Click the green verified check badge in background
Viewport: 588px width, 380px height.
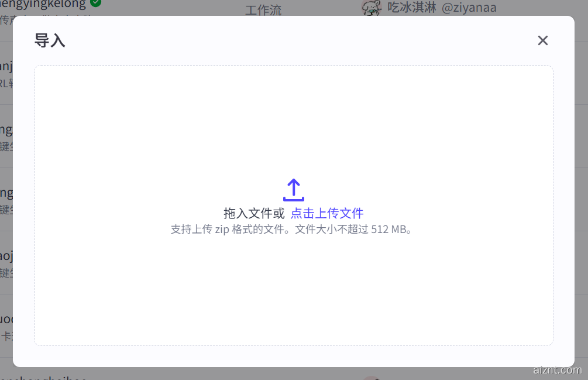point(96,2)
